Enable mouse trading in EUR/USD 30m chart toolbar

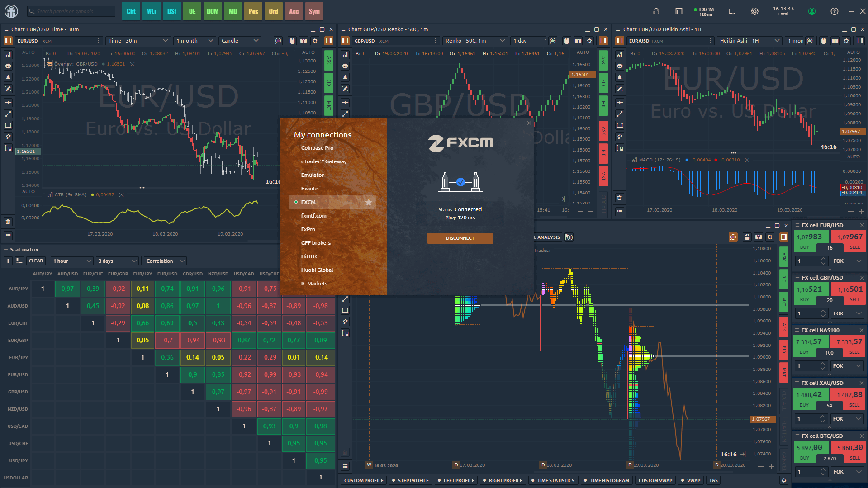point(292,41)
